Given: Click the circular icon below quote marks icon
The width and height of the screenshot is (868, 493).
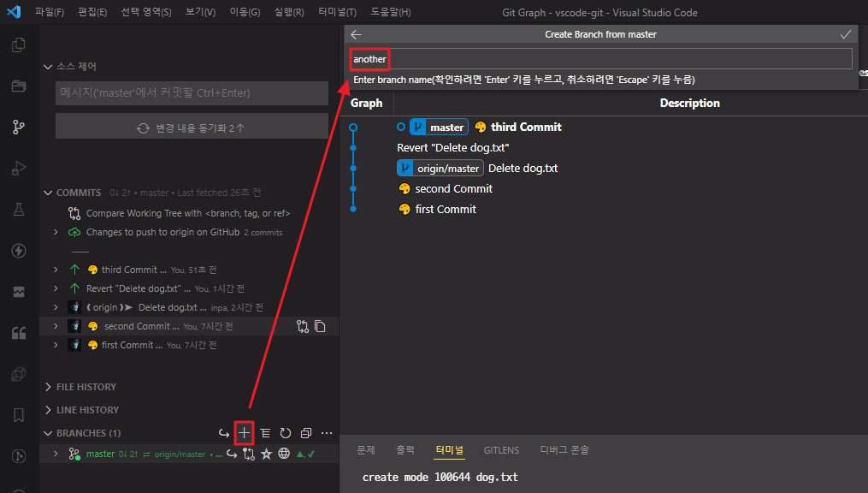Looking at the screenshot, I should [x=19, y=374].
